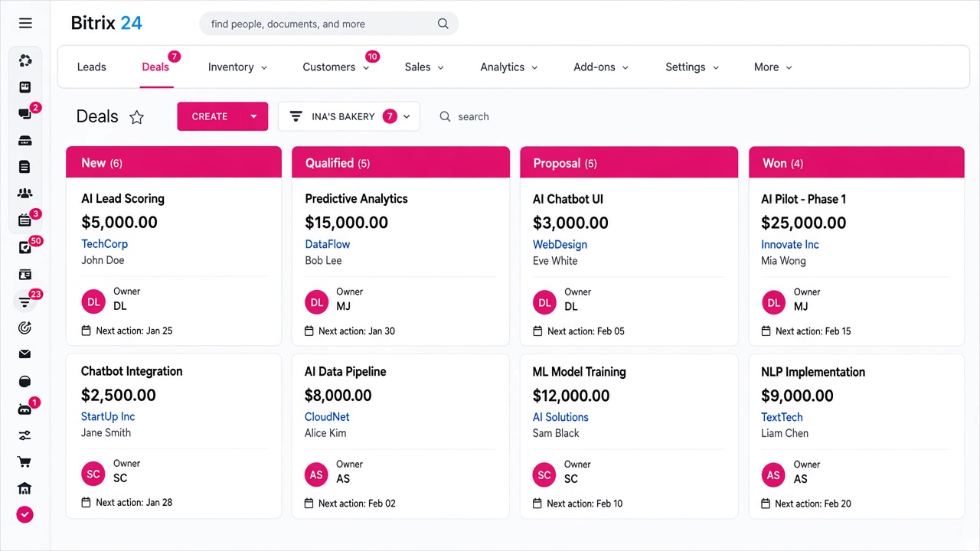Open robot icon with 1 badge
This screenshot has width=980, height=551.
pyautogui.click(x=25, y=409)
